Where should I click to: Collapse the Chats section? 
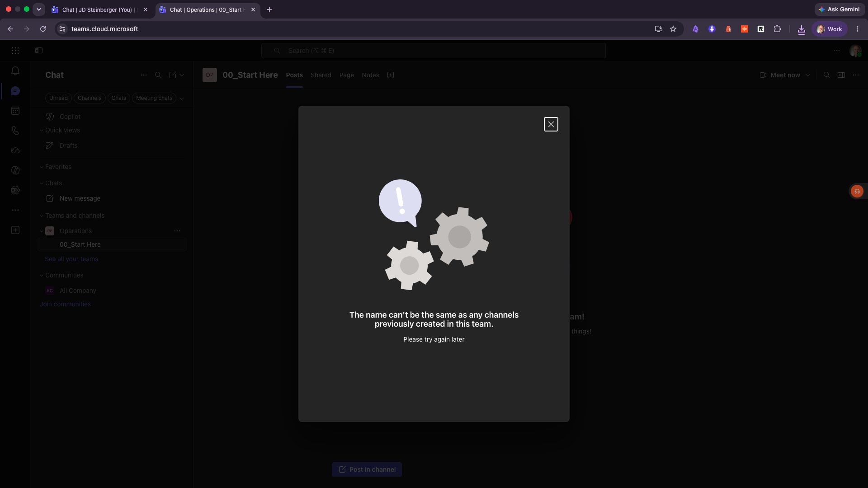(x=42, y=183)
